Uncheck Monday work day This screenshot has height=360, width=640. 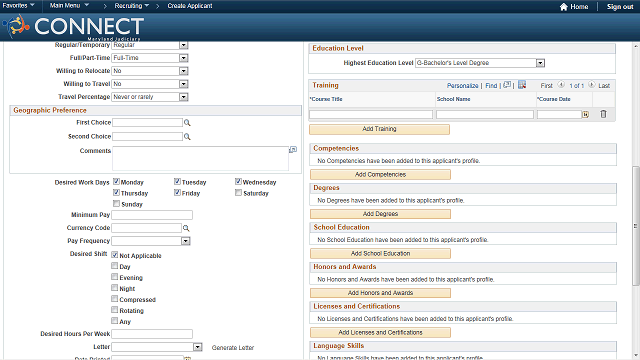click(116, 181)
